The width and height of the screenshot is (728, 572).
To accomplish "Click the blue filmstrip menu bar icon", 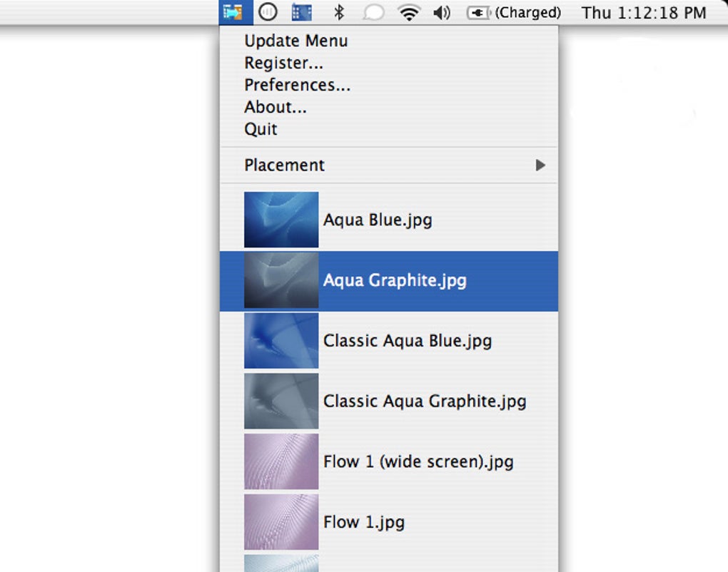I will pyautogui.click(x=302, y=12).
